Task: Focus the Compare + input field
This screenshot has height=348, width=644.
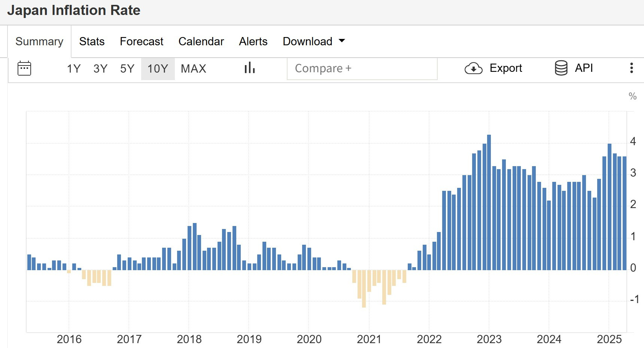Action: 362,68
